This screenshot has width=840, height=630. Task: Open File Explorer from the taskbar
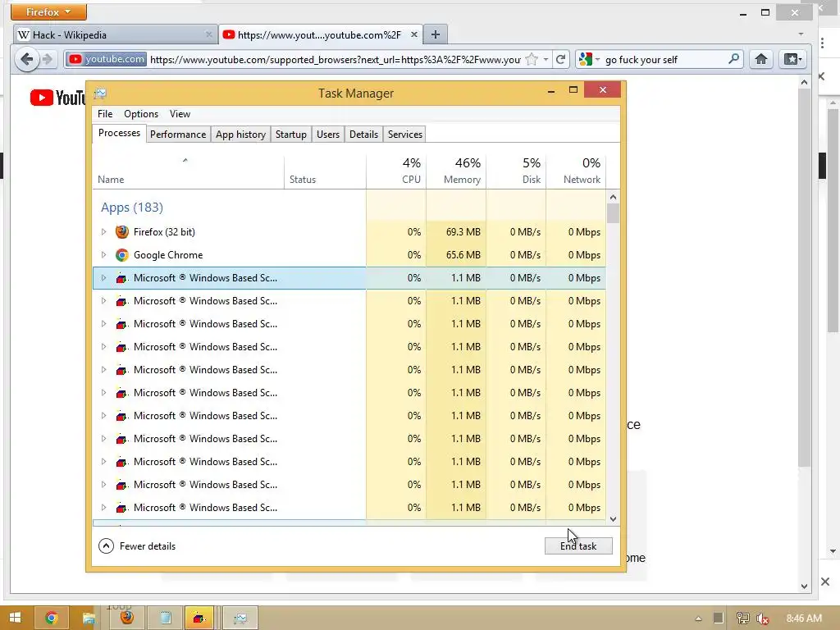click(x=89, y=618)
